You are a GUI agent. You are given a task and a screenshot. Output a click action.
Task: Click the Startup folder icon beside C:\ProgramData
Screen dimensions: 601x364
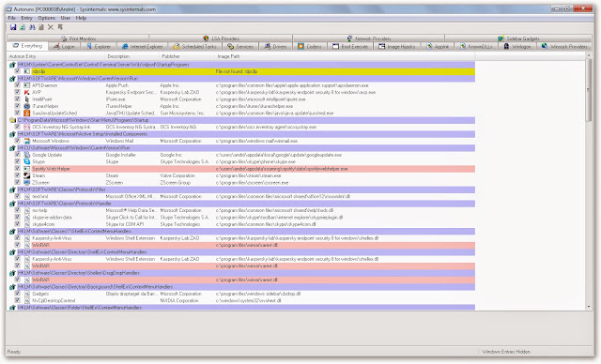(x=12, y=120)
